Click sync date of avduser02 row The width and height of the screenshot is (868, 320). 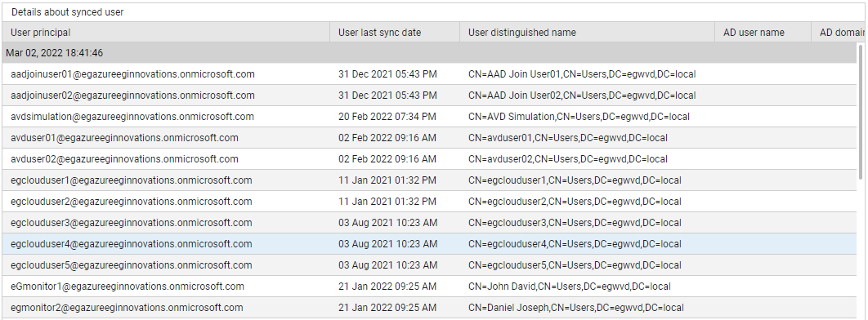[x=387, y=159]
